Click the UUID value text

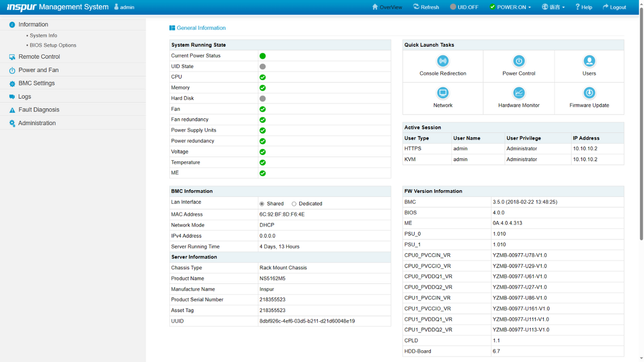[x=307, y=321]
